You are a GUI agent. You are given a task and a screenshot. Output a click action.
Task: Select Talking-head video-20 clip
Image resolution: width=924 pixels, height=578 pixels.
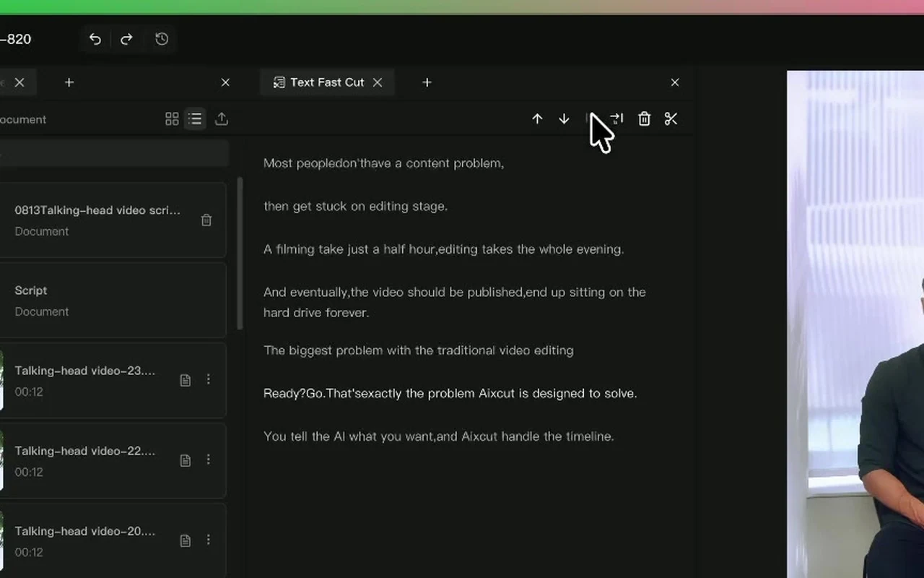pyautogui.click(x=113, y=540)
